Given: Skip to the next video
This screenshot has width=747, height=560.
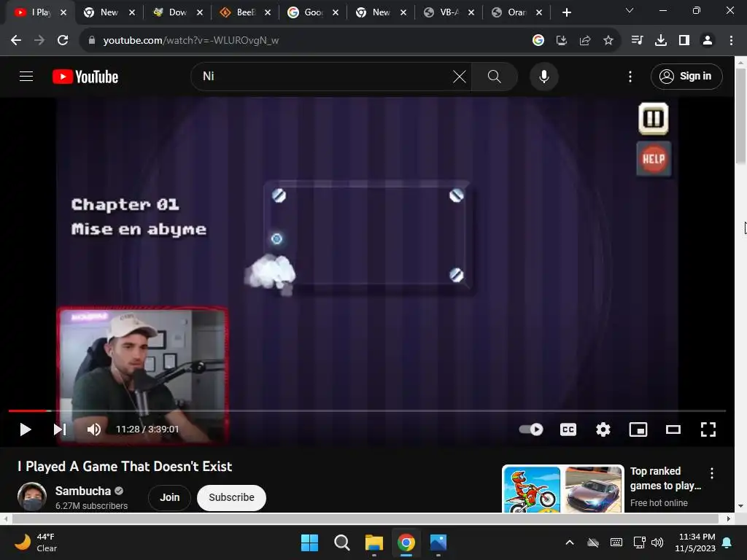Looking at the screenshot, I should pyautogui.click(x=60, y=429).
